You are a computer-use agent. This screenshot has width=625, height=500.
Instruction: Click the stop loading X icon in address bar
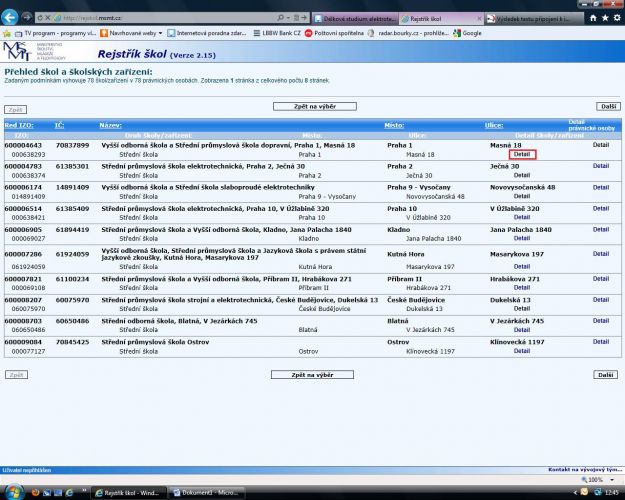coord(47,18)
